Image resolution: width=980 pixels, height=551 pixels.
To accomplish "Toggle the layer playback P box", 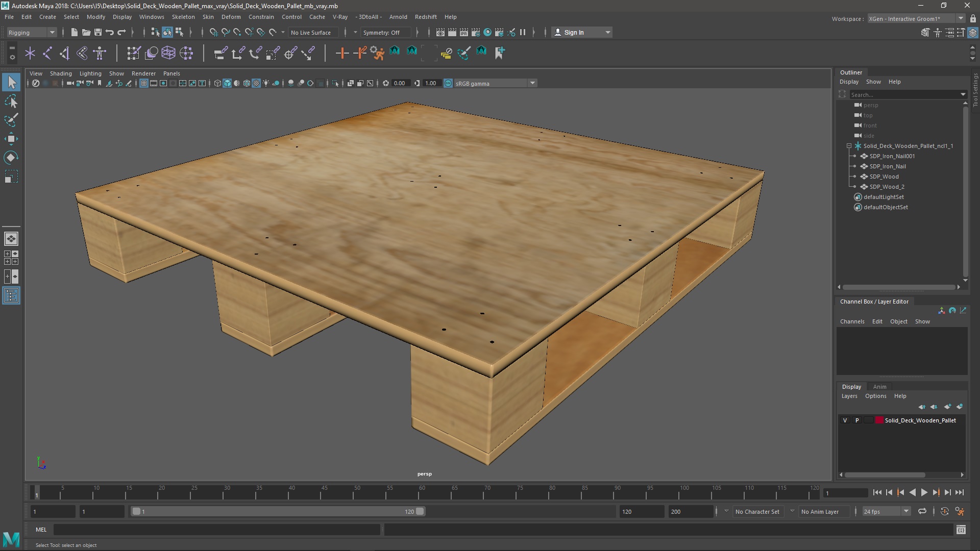I will coord(857,420).
